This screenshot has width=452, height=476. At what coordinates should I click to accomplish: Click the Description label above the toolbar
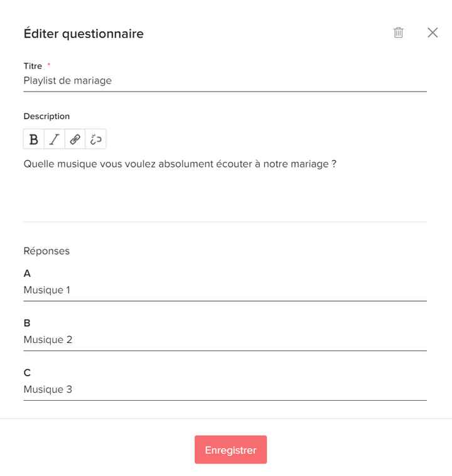(x=46, y=116)
